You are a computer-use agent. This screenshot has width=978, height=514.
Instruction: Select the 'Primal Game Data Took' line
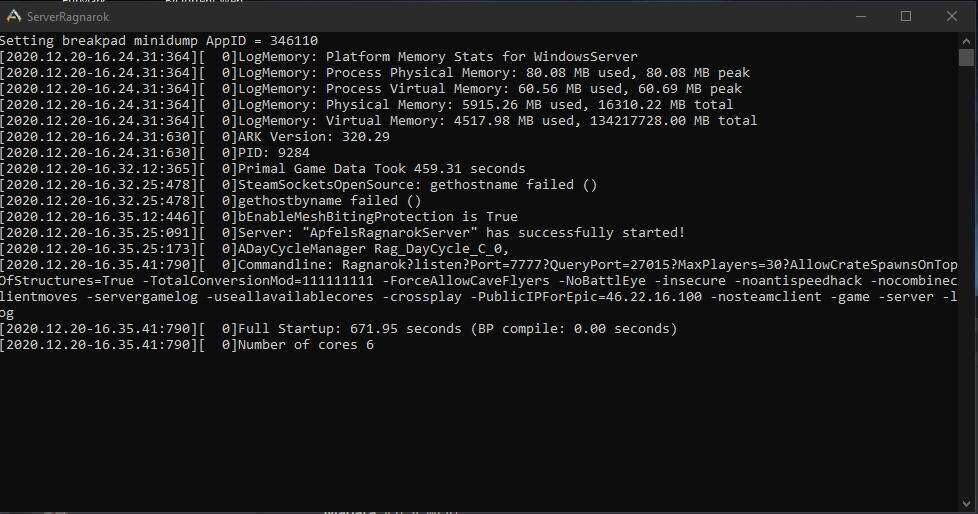pyautogui.click(x=263, y=169)
